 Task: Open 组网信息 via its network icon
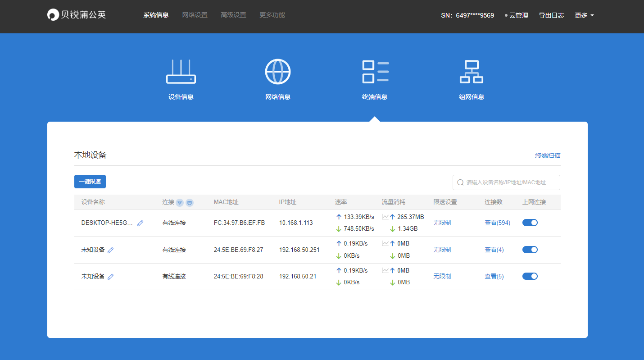(x=471, y=72)
